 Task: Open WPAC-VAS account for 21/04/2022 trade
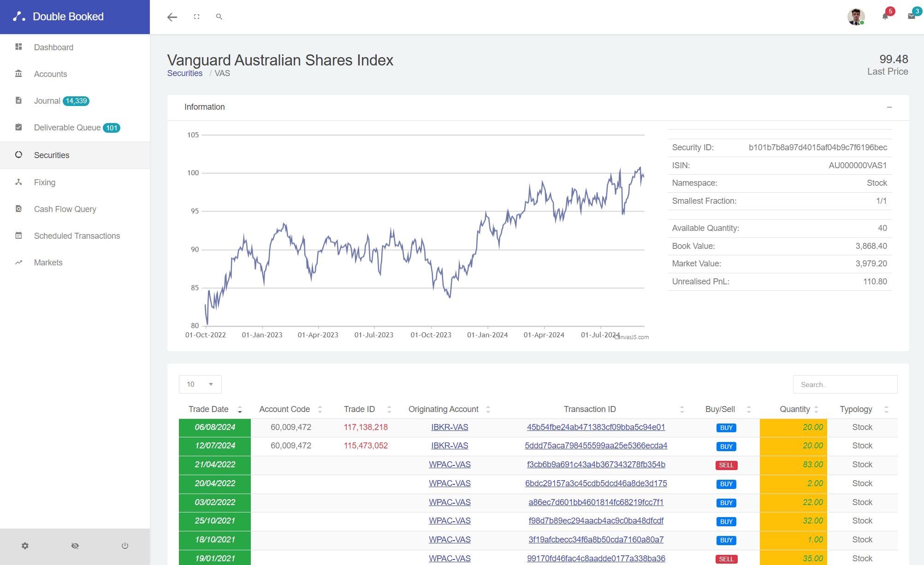pyautogui.click(x=450, y=465)
